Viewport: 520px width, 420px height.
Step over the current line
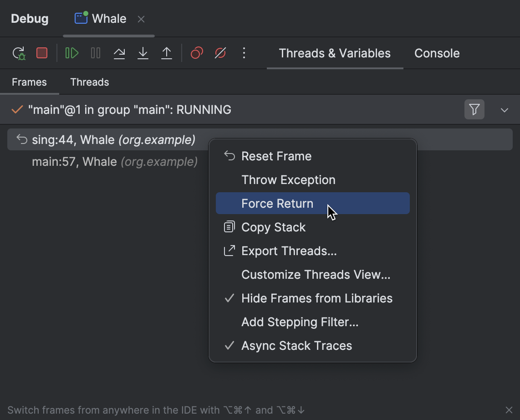point(119,53)
